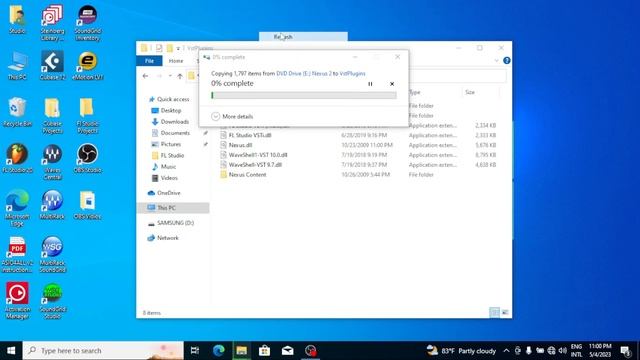Switch to details view layout icon

tap(494, 313)
